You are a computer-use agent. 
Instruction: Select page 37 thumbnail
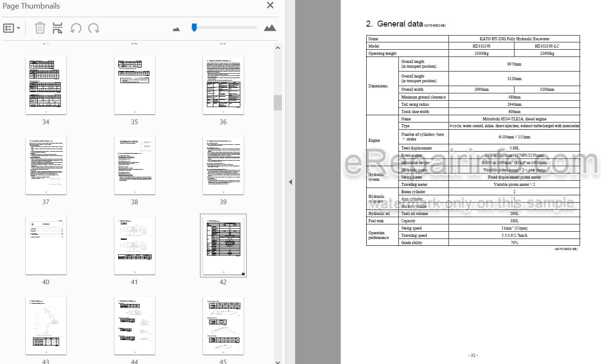click(x=46, y=165)
